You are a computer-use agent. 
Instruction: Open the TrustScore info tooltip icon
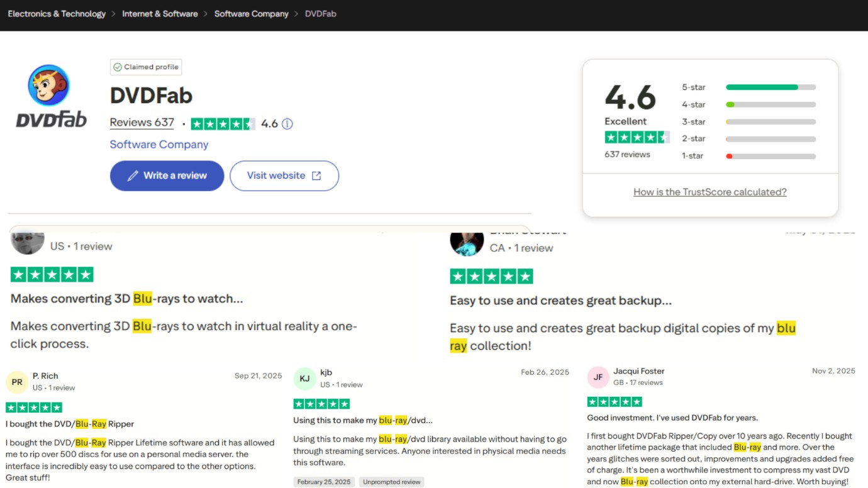(287, 124)
